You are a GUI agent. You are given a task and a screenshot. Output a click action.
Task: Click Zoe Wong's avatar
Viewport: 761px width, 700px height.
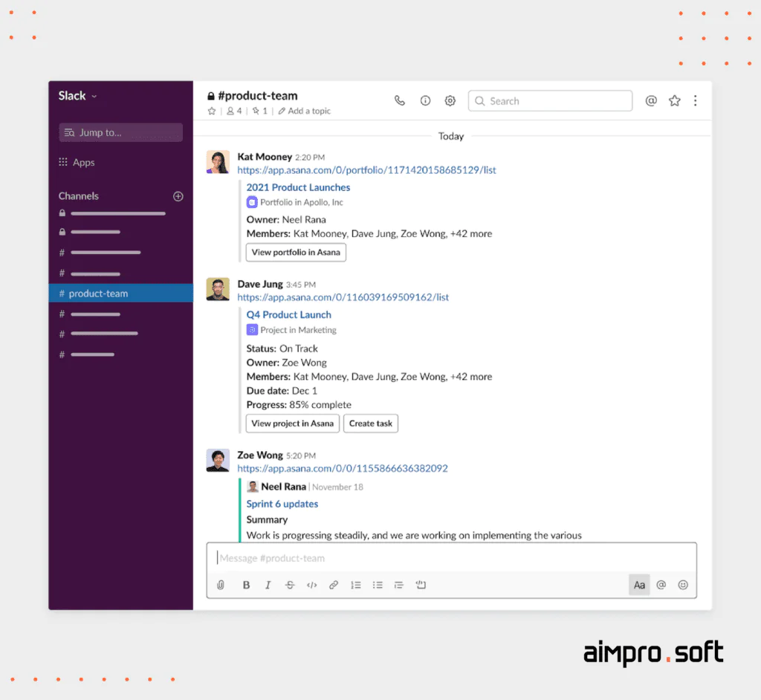tap(218, 460)
